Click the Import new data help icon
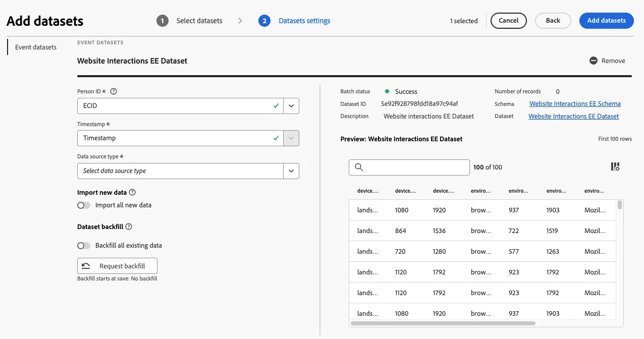The image size is (644, 339). coord(133,192)
